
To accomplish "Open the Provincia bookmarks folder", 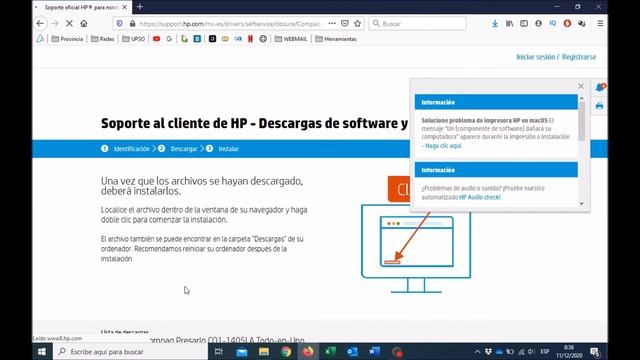I will (67, 39).
